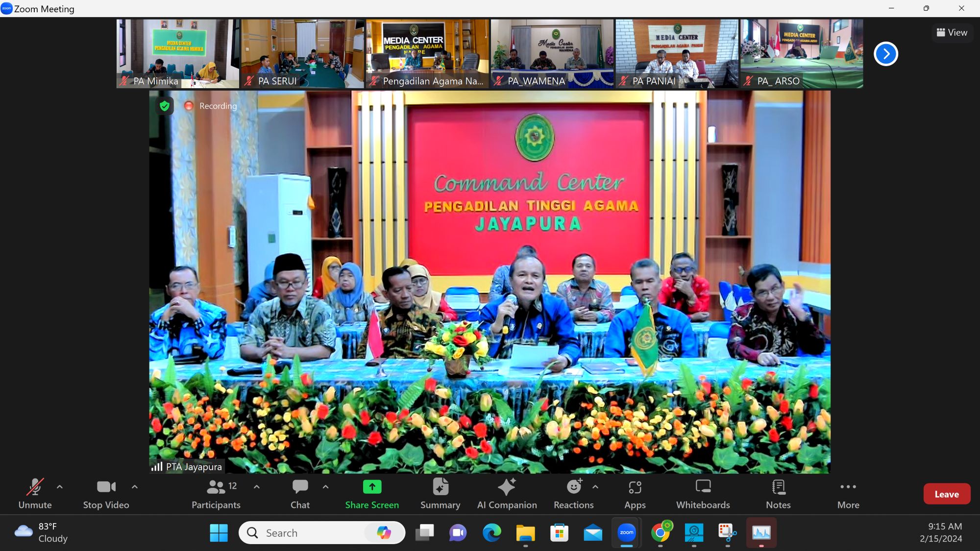Open Notes in Zoom toolbar
Viewport: 980px width, 551px height.
(778, 494)
